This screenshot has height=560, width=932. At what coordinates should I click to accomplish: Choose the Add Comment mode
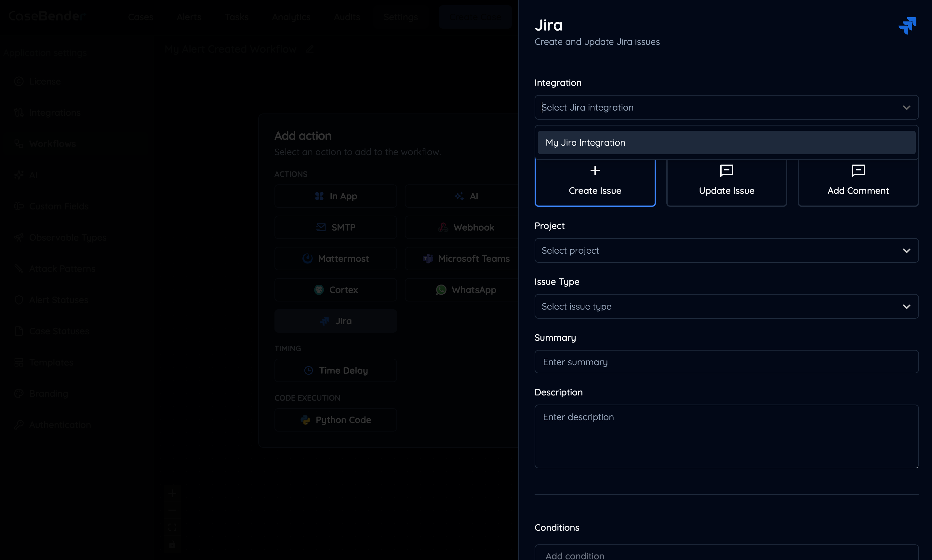858,182
